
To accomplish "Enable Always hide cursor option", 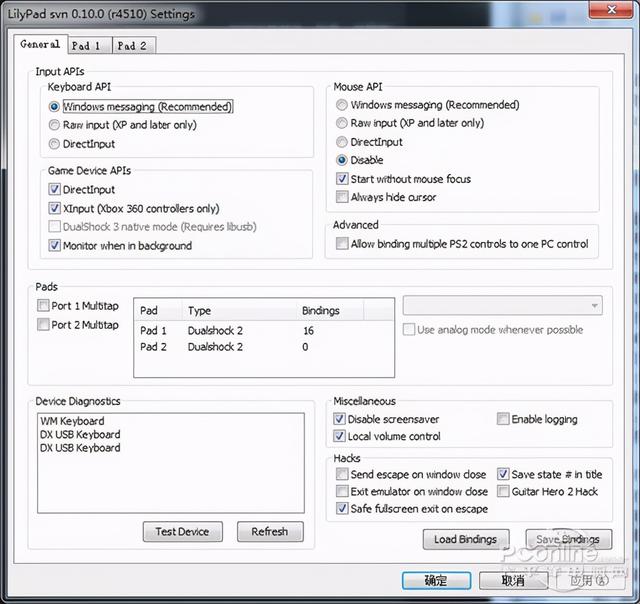I will pos(343,197).
